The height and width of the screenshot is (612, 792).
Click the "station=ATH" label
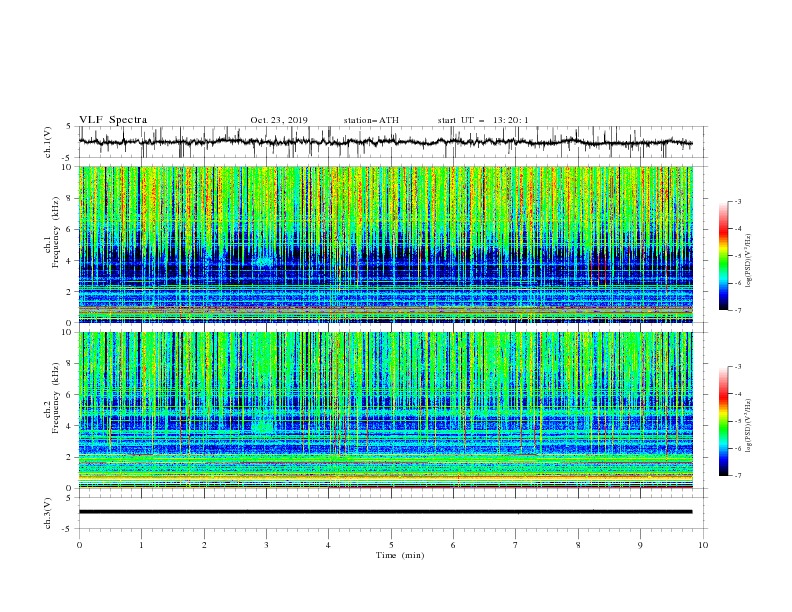pyautogui.click(x=371, y=120)
